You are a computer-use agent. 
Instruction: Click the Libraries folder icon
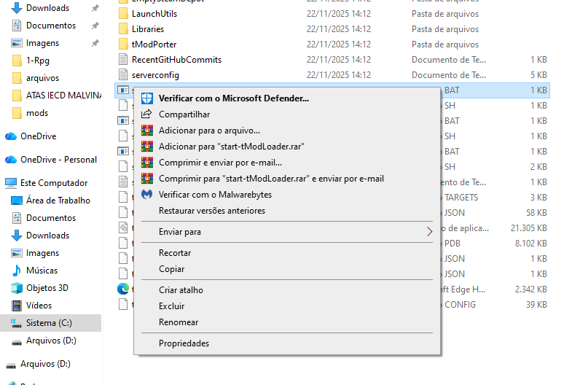(123, 29)
